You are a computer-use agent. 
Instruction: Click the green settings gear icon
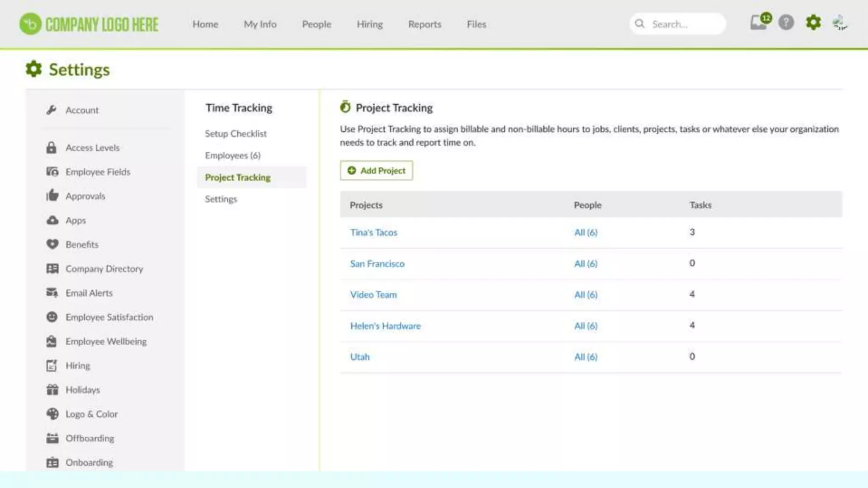point(813,23)
